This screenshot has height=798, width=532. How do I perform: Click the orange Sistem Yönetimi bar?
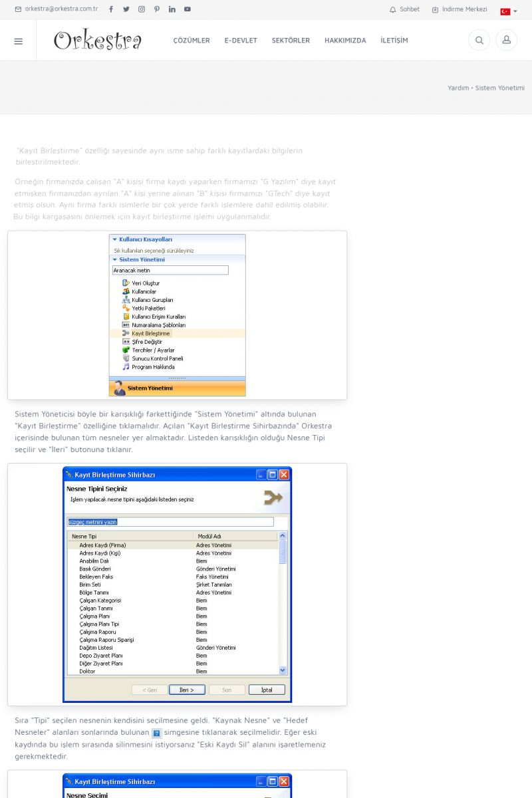178,388
